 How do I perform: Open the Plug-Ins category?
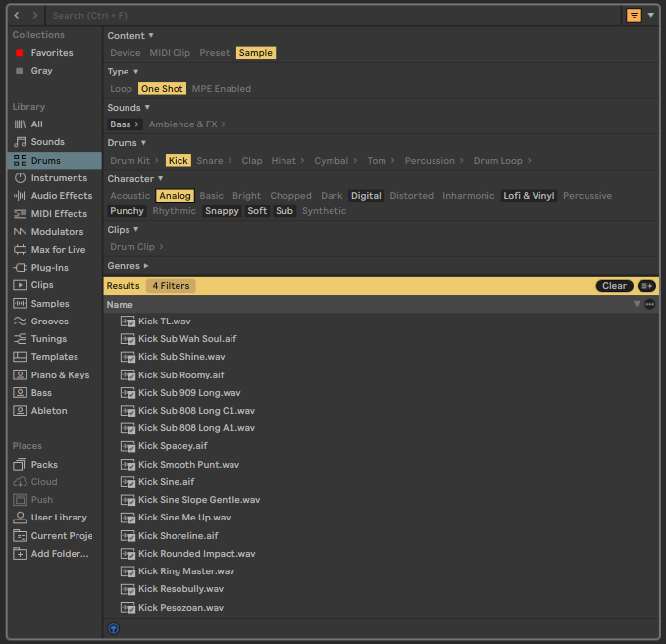click(x=41, y=268)
